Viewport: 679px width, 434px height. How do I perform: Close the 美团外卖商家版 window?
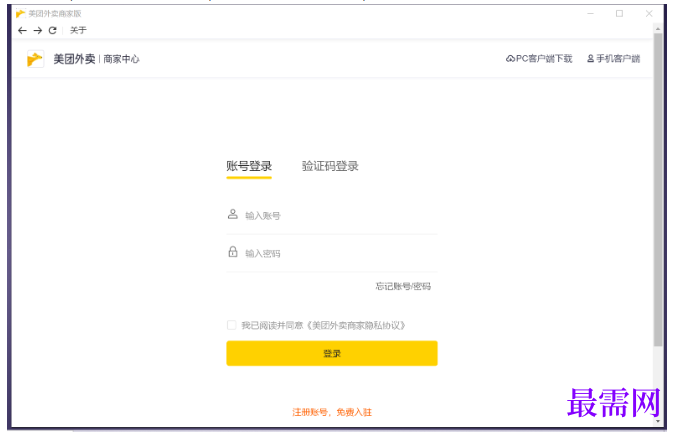click(649, 14)
